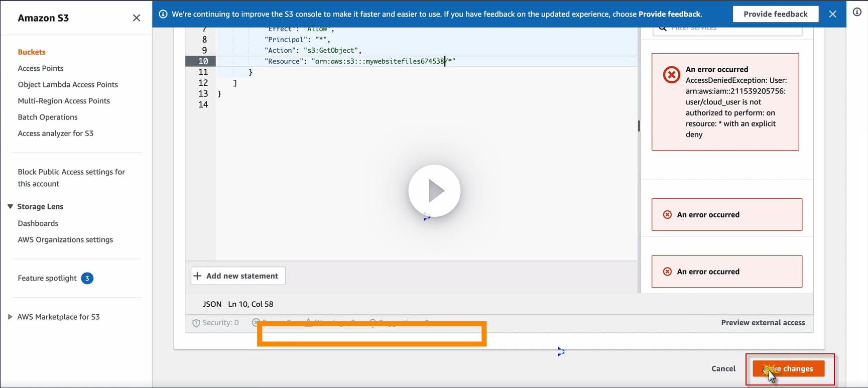Click the JSON language label in the status bar

point(212,304)
